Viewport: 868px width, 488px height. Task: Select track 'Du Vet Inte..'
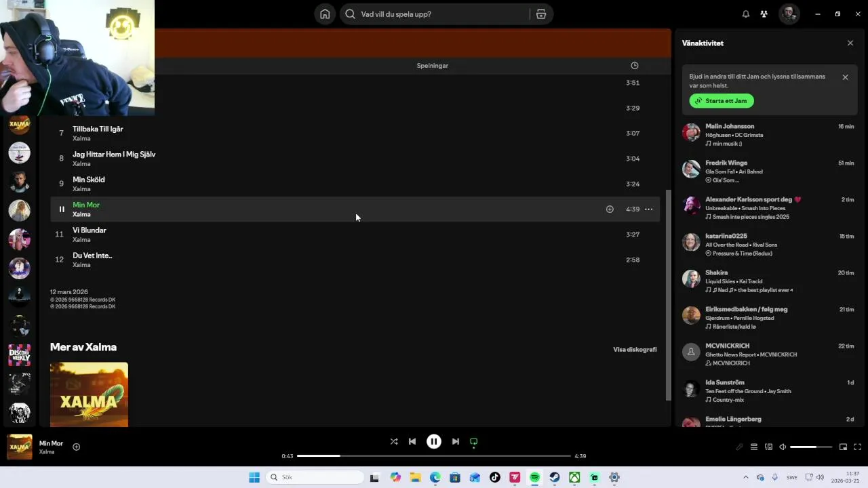coord(92,256)
